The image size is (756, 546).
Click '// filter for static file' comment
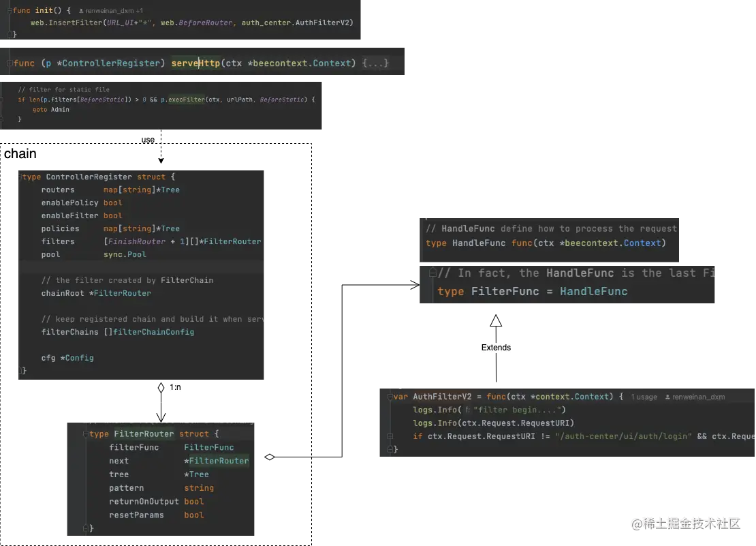point(63,90)
